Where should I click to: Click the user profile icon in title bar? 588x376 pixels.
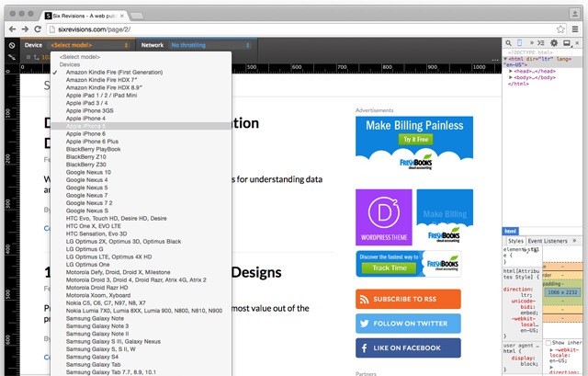point(574,15)
